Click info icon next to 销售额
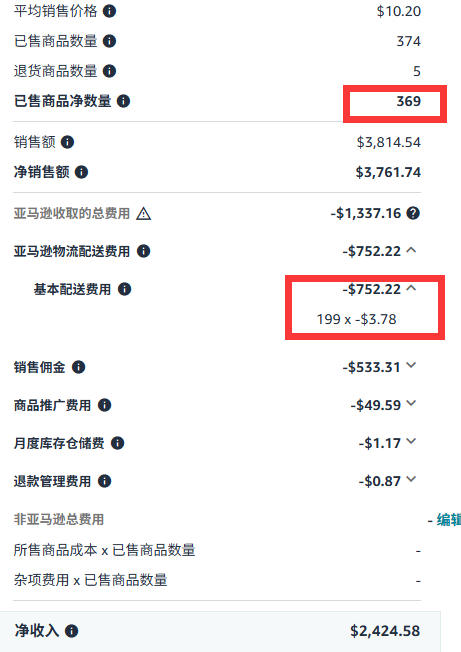Image resolution: width=461 pixels, height=652 pixels. click(x=67, y=142)
